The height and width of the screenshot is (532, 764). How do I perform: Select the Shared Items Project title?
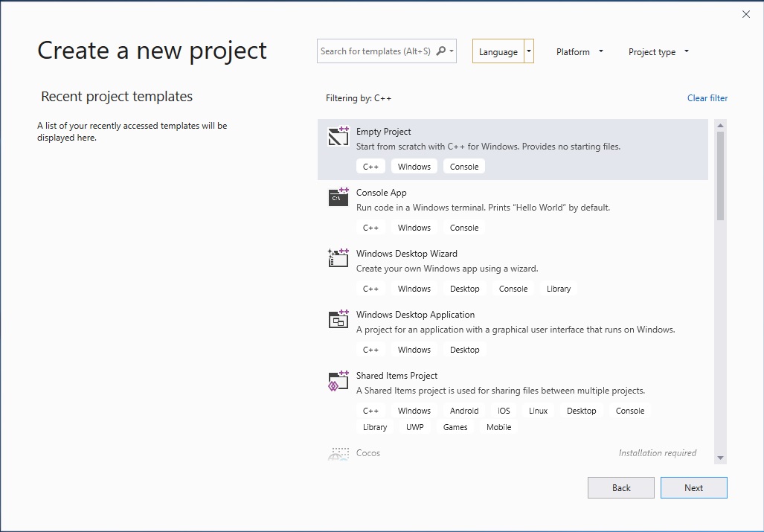point(397,376)
